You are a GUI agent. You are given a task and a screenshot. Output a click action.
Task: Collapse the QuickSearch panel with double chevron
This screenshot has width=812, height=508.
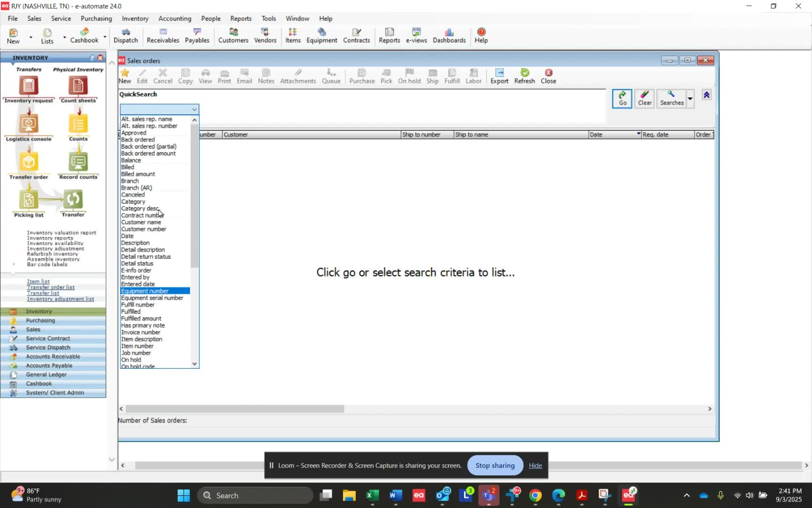point(706,95)
